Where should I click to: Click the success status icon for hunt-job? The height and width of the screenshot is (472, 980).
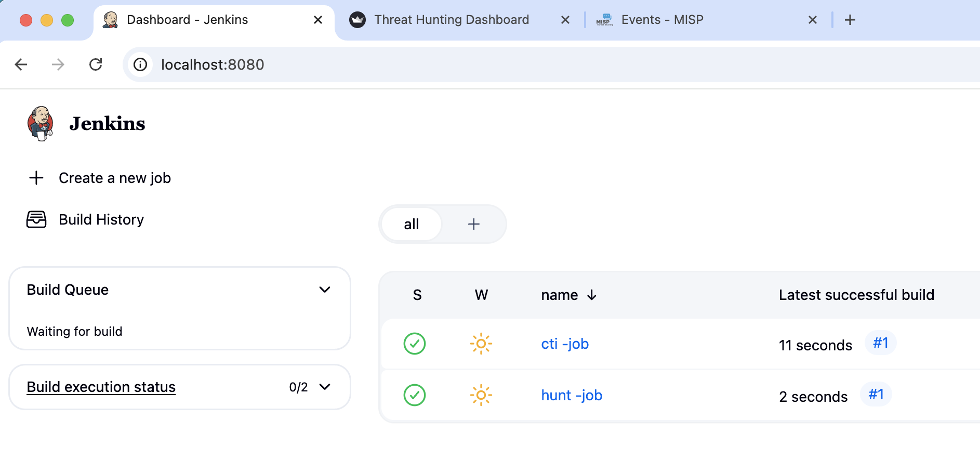click(415, 395)
